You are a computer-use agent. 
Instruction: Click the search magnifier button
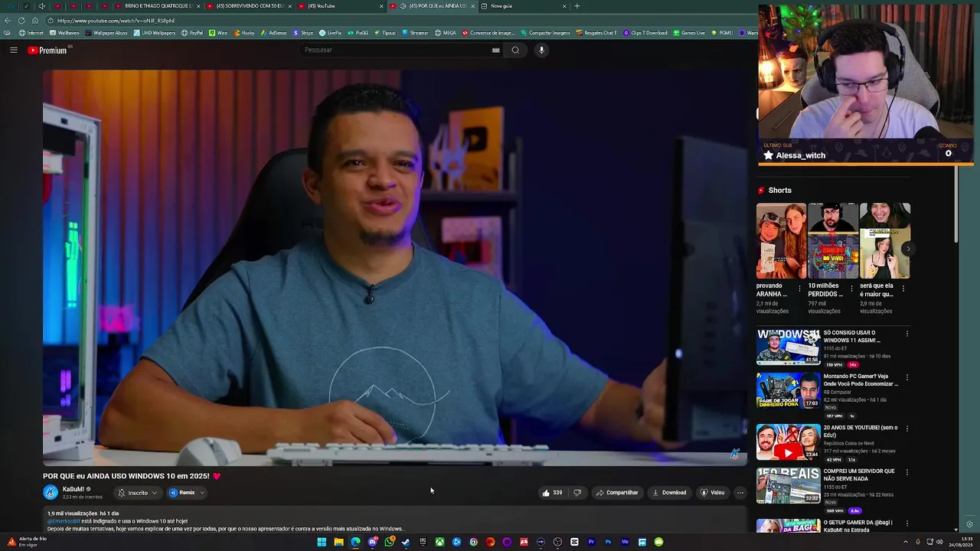(x=515, y=50)
